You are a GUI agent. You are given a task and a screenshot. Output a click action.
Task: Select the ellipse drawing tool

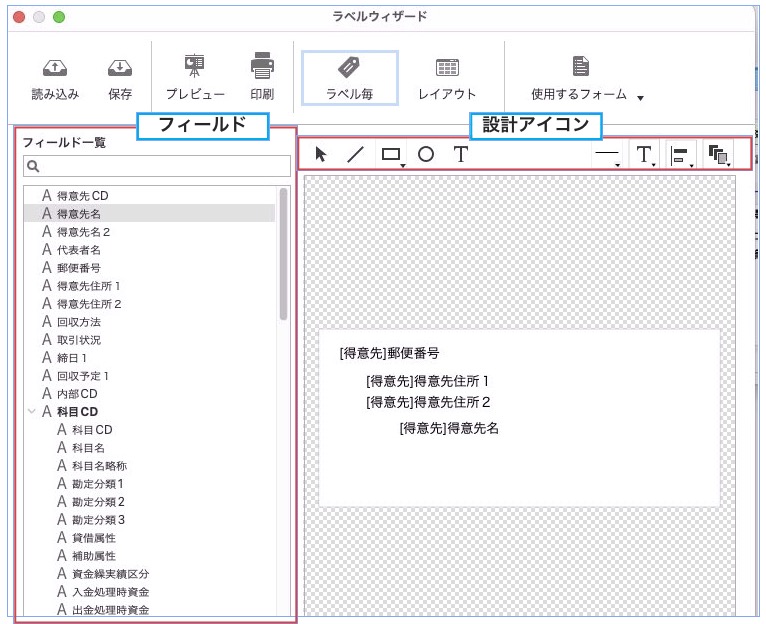pyautogui.click(x=426, y=154)
